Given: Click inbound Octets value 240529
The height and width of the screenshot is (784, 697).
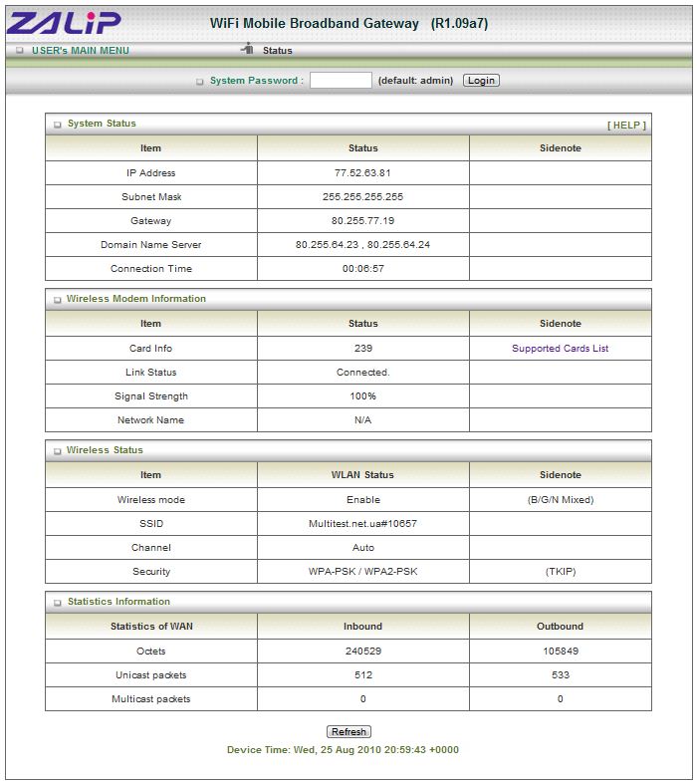Looking at the screenshot, I should tap(363, 652).
